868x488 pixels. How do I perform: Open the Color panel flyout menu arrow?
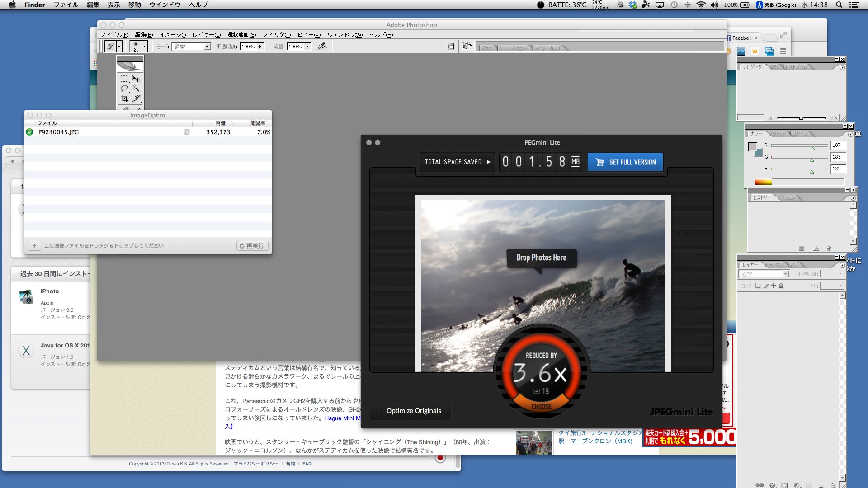(x=850, y=135)
